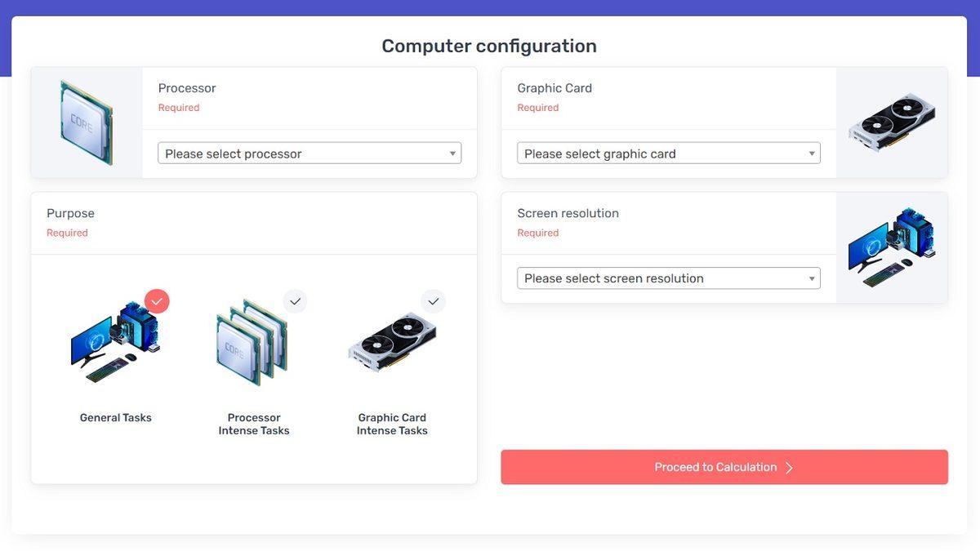Click the Processor Intense Tasks label
Viewport: 980px width, 551px height.
tap(254, 424)
